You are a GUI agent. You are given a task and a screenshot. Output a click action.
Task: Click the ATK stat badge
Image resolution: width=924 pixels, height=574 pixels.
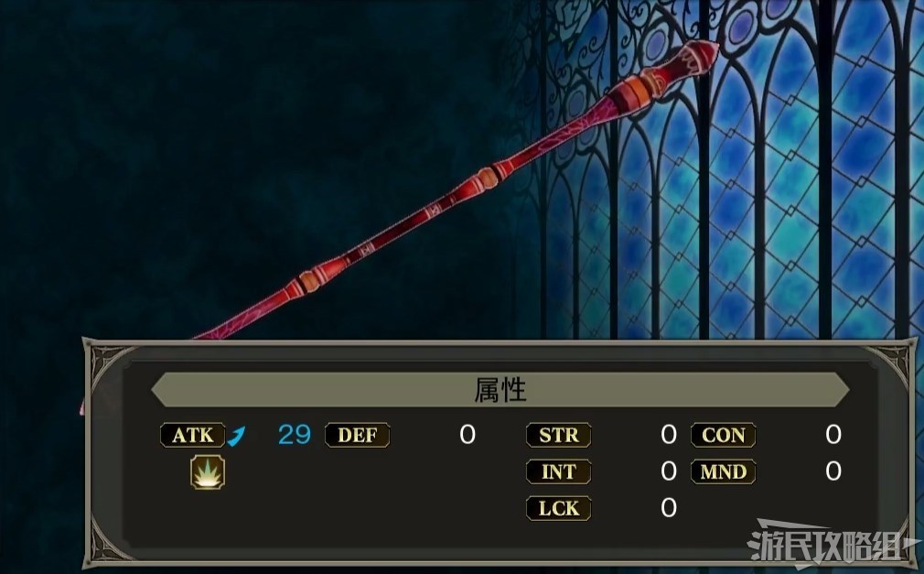coord(193,436)
